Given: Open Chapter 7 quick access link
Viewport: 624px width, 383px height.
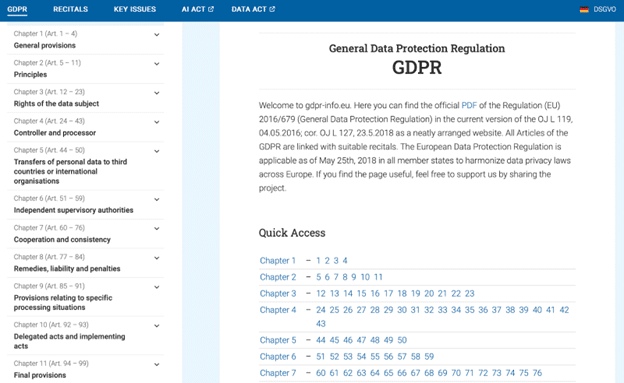Looking at the screenshot, I should click(278, 373).
